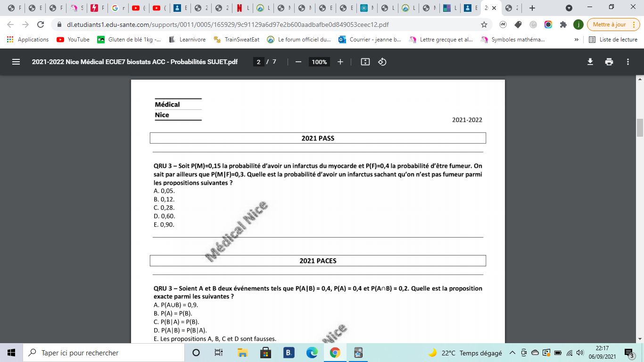Open the PDF viewer more actions menu
This screenshot has width=644, height=362.
pyautogui.click(x=628, y=62)
